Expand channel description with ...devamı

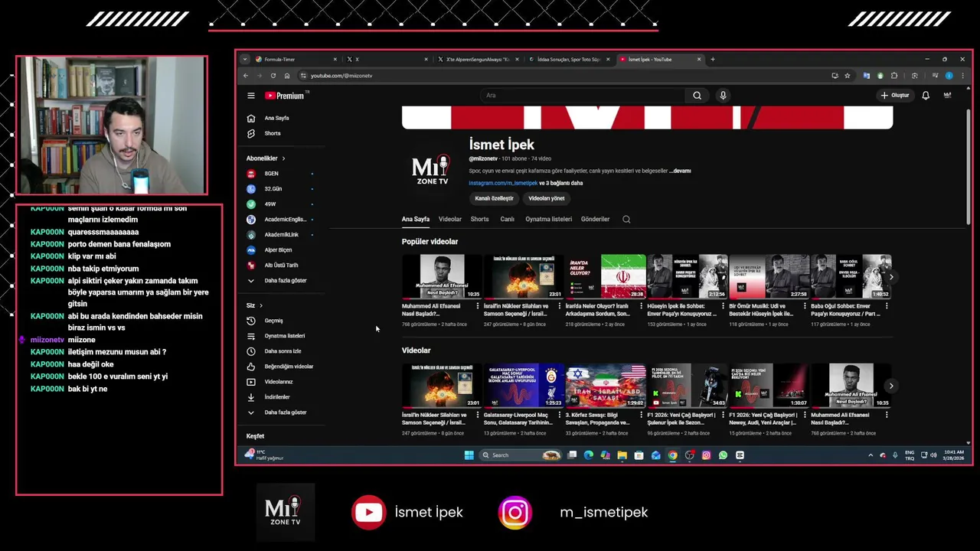[680, 171]
